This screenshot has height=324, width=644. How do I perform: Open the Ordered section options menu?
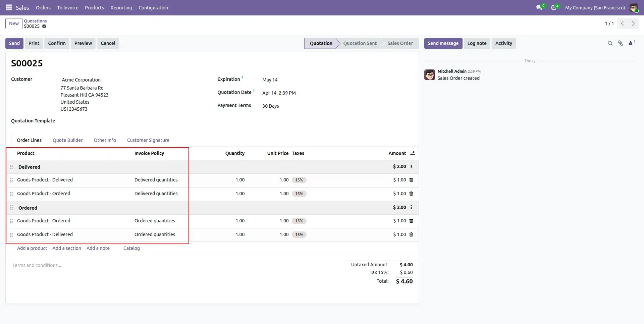click(x=411, y=207)
